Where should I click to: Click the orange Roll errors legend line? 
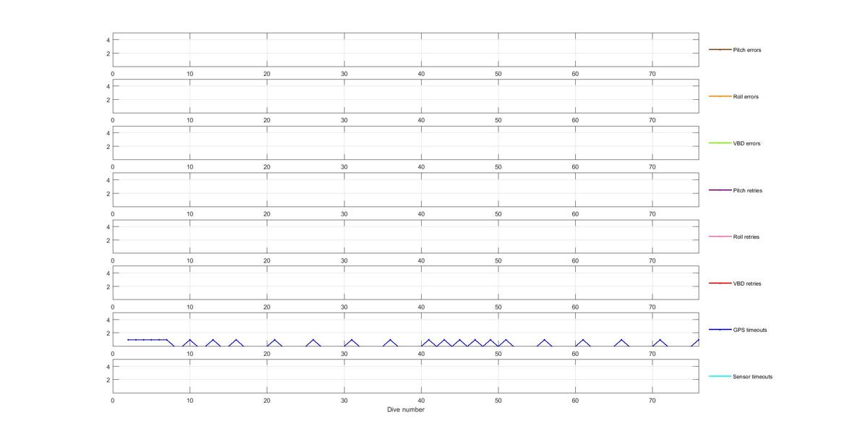[x=720, y=96]
